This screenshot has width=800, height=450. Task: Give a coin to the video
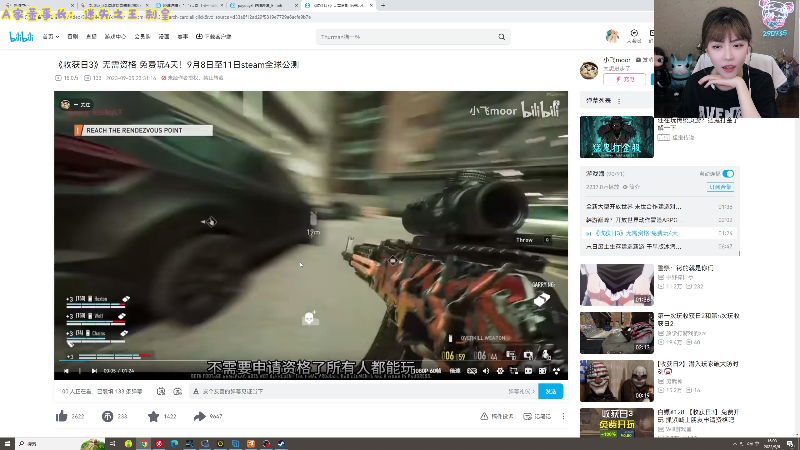(107, 416)
